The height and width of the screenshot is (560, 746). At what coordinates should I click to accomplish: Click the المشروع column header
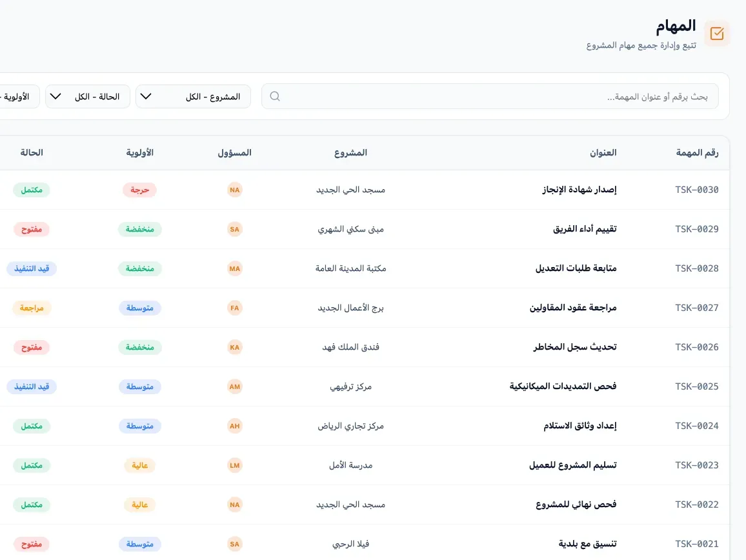tap(350, 153)
